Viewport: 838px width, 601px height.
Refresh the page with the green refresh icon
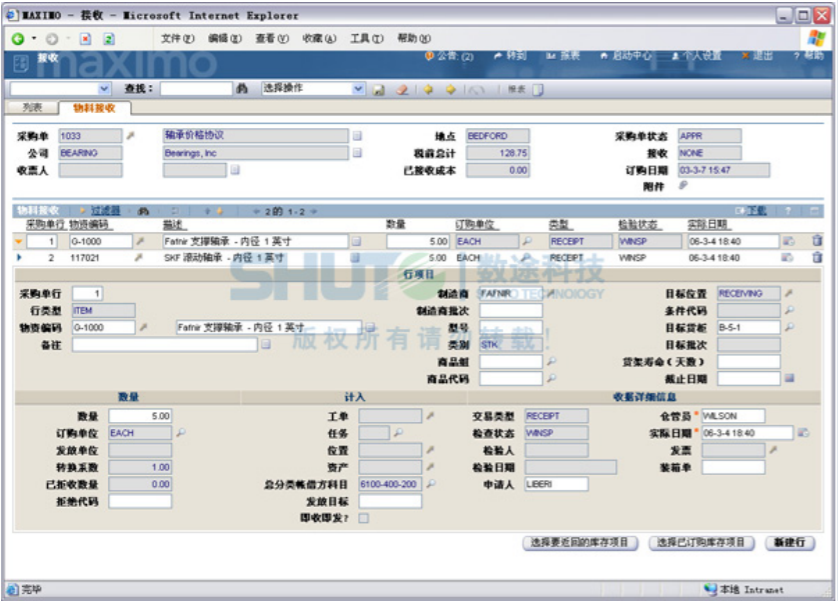108,38
